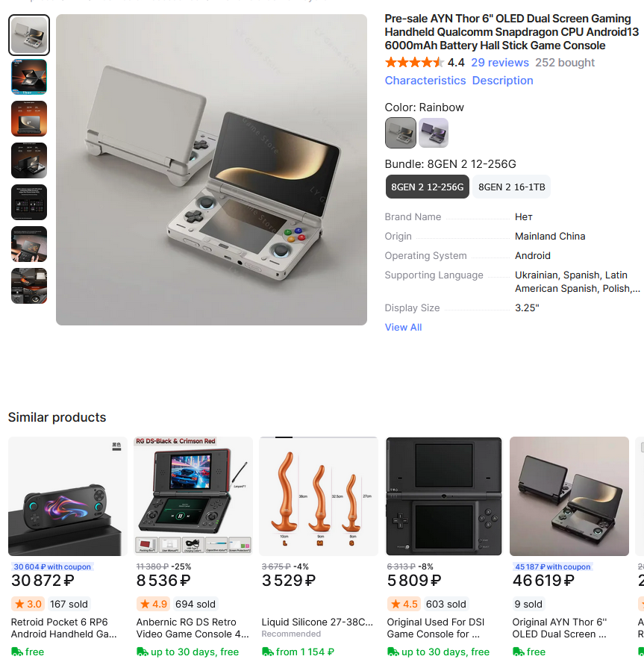
Task: Jump to the Description section
Action: click(x=502, y=81)
